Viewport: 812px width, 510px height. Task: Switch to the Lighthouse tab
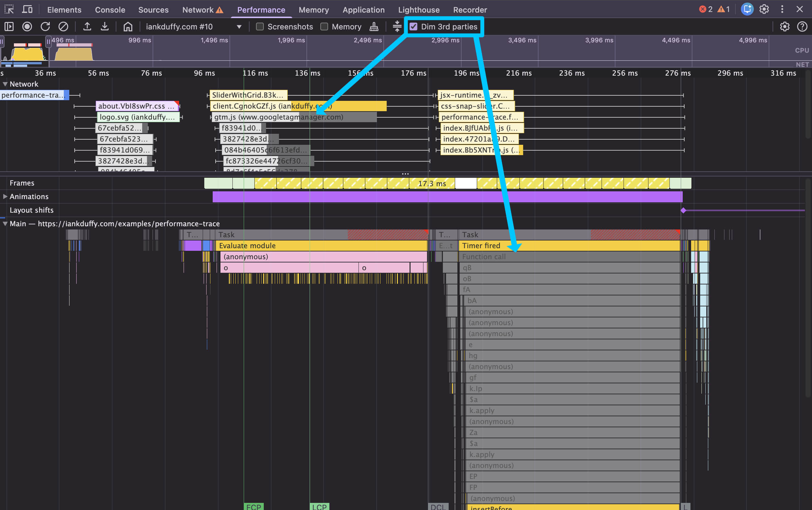coord(419,10)
